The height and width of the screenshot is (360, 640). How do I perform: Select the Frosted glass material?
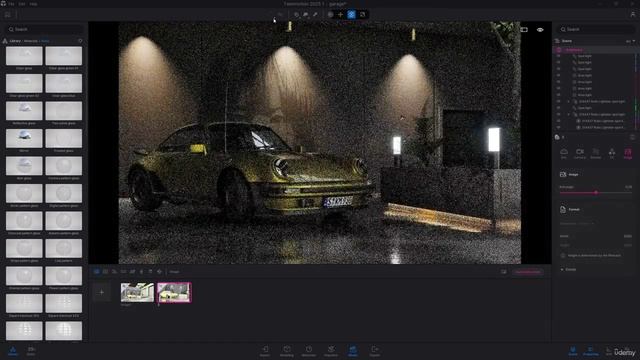64,138
